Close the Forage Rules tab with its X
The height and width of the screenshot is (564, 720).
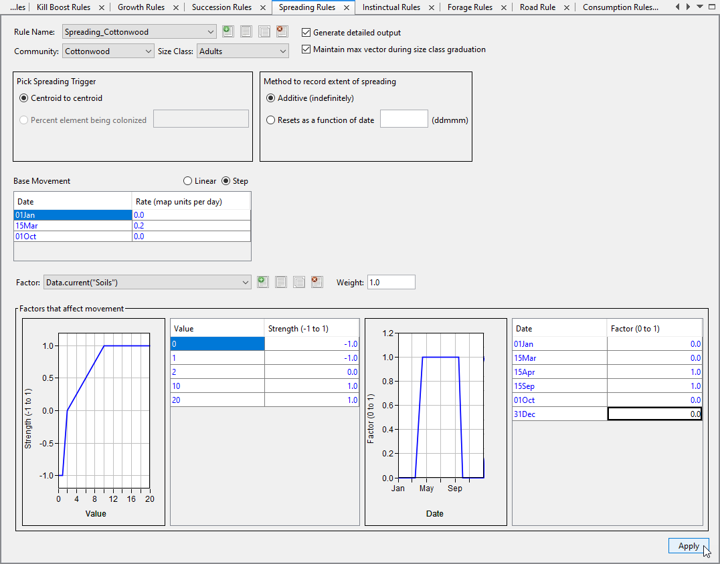[503, 8]
